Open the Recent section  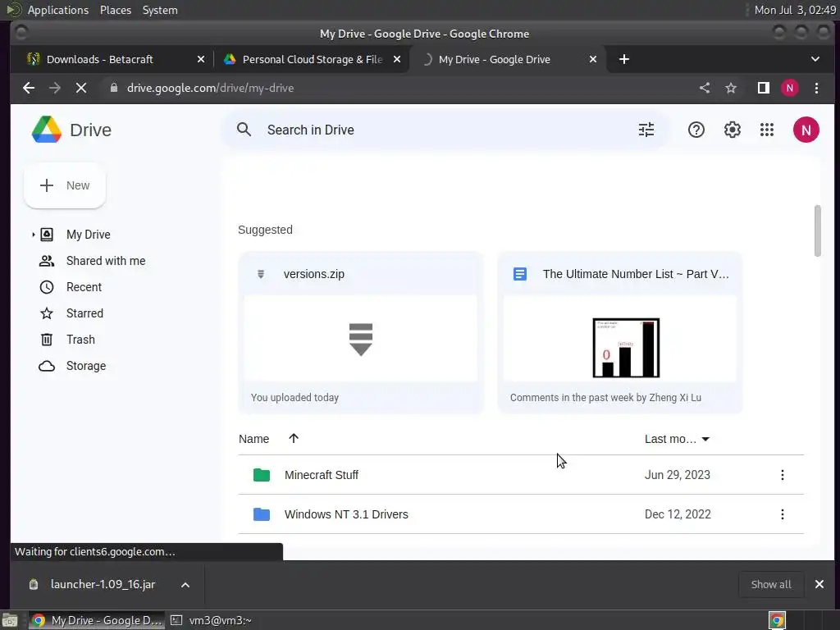[84, 287]
